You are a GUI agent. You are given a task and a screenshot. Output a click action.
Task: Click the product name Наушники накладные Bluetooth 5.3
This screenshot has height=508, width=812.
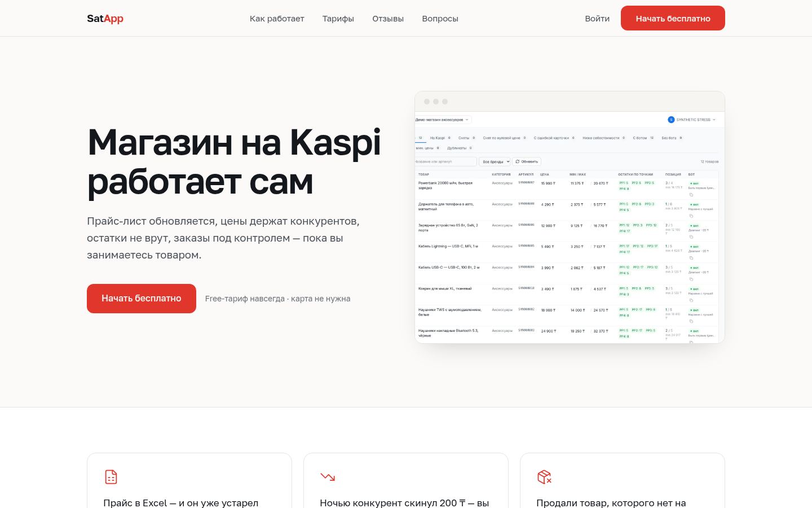pos(448,333)
